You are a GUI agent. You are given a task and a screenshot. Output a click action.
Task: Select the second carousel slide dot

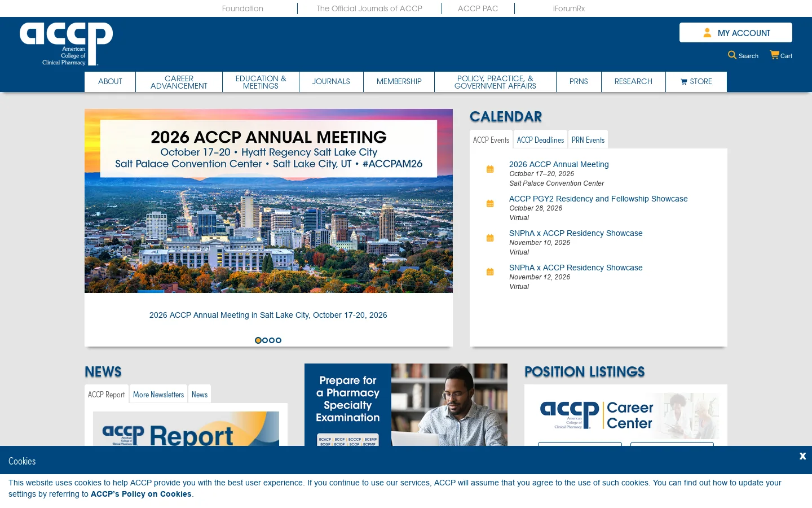pyautogui.click(x=265, y=340)
